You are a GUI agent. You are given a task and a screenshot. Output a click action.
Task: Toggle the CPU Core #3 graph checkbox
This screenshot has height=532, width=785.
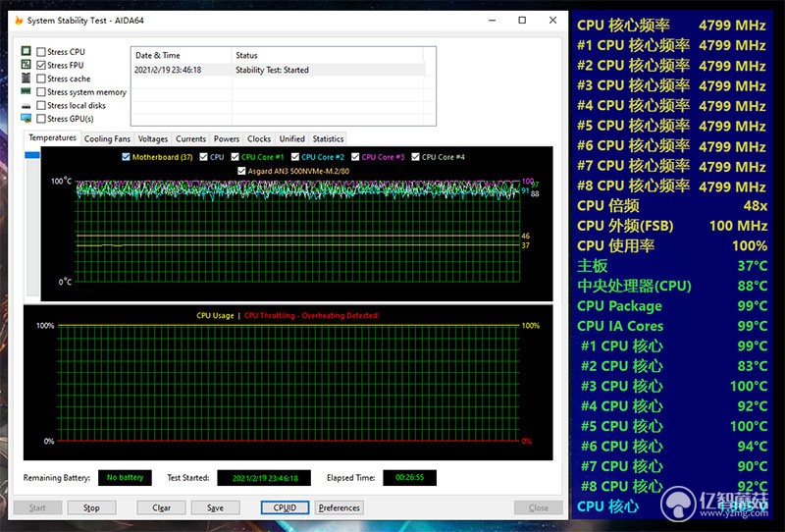pos(355,157)
